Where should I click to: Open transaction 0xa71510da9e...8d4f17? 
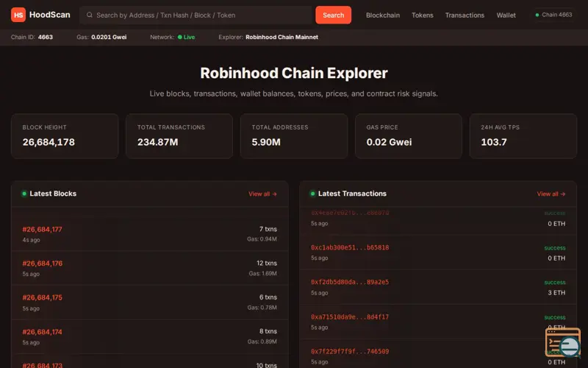tap(350, 317)
